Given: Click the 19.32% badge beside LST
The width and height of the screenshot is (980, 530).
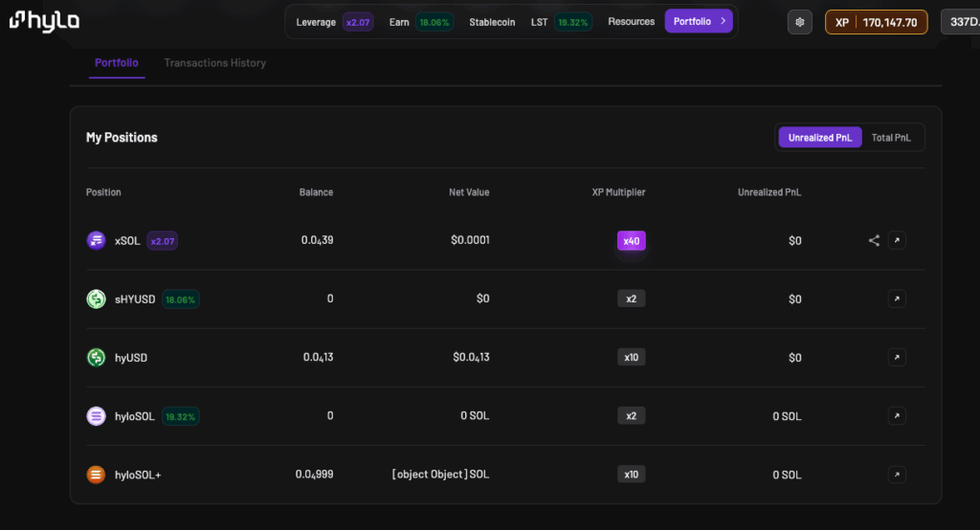Looking at the screenshot, I should (x=573, y=22).
